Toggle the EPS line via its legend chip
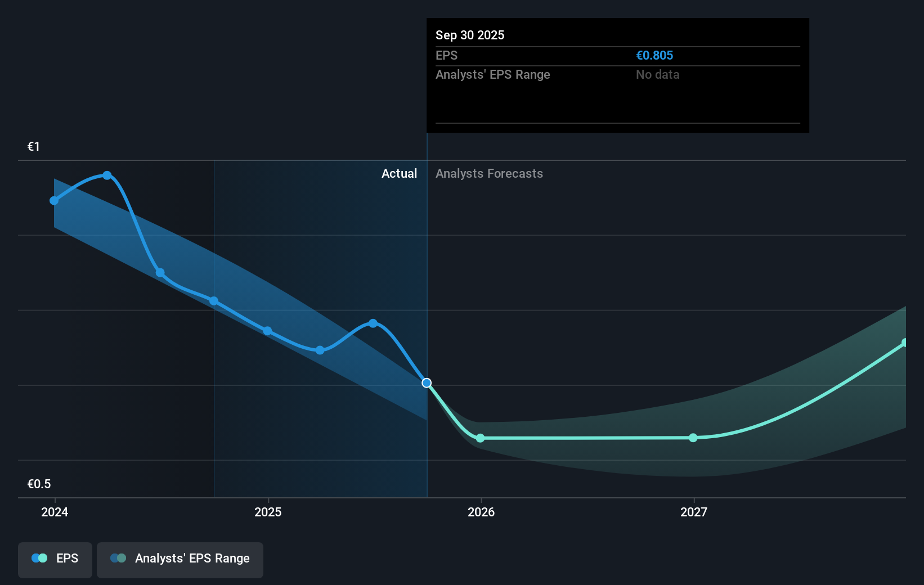The image size is (924, 585). pyautogui.click(x=55, y=559)
